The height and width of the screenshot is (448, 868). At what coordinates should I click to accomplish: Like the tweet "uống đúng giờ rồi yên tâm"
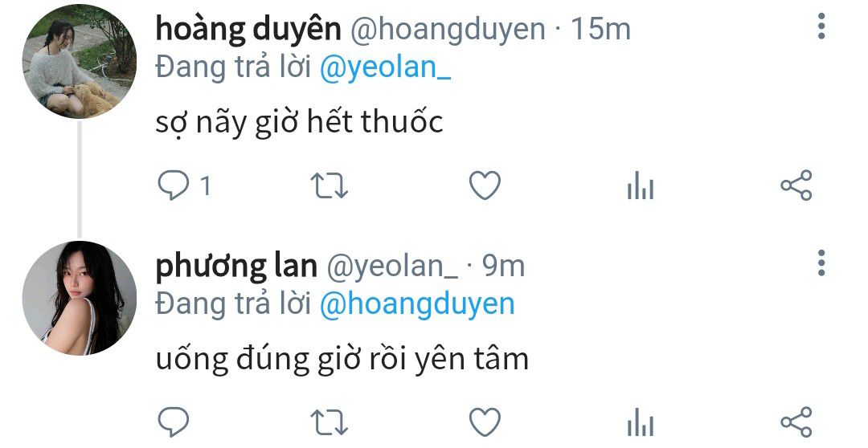tap(485, 422)
